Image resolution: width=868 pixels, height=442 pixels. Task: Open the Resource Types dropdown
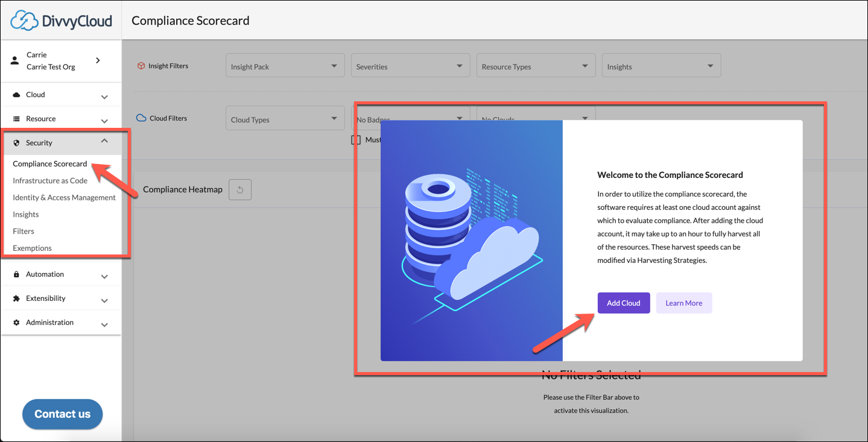(536, 66)
